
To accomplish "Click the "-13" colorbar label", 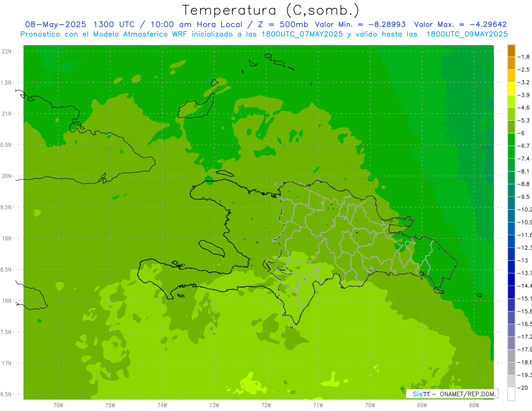I will (522, 260).
